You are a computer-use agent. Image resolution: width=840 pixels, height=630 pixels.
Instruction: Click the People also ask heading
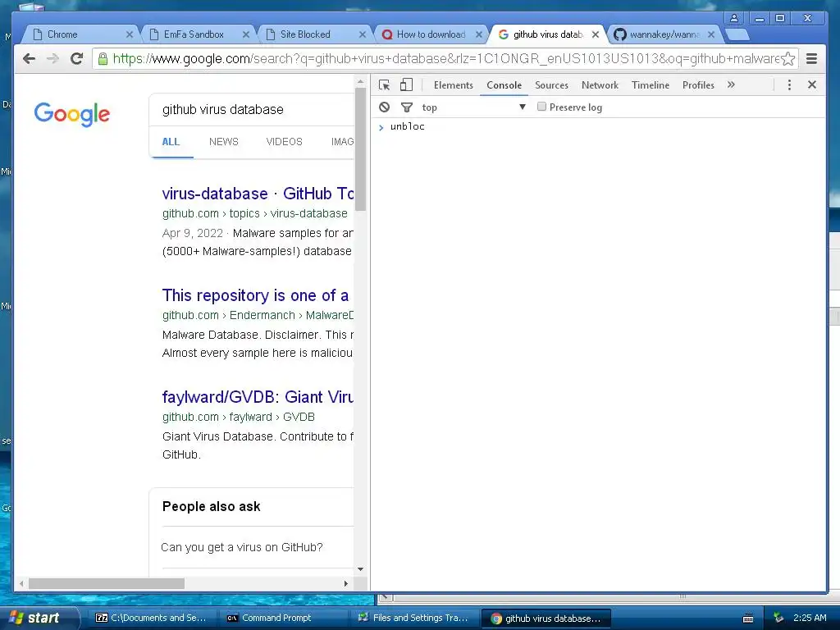211,506
